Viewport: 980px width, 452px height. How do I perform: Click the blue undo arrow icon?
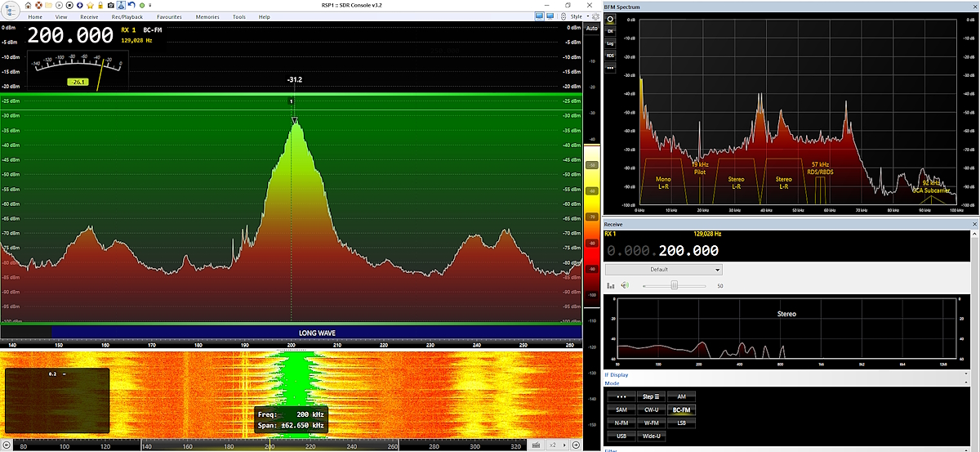131,6
